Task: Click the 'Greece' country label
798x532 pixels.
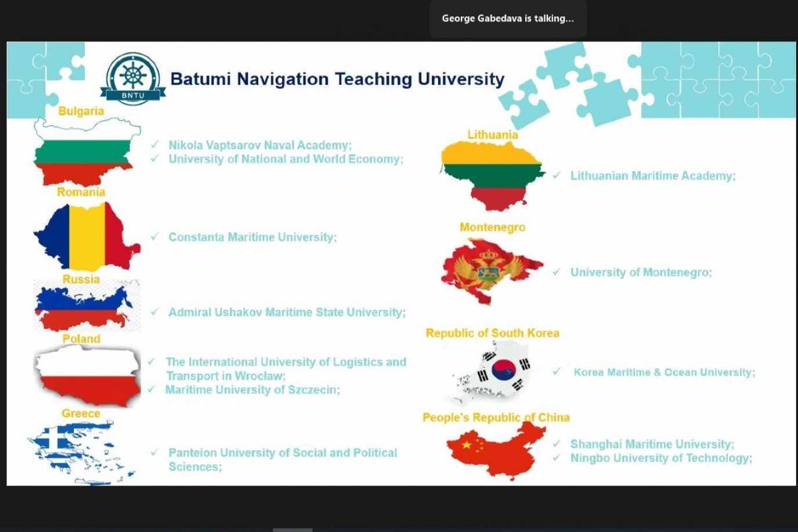Action: (x=81, y=413)
